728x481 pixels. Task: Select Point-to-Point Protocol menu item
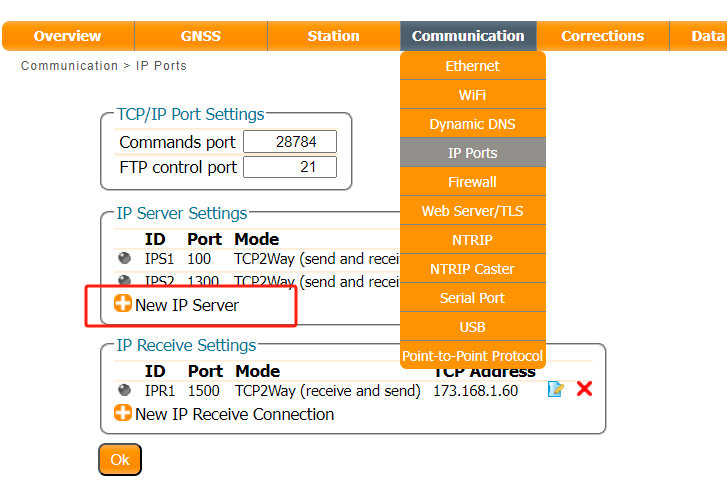tap(472, 356)
